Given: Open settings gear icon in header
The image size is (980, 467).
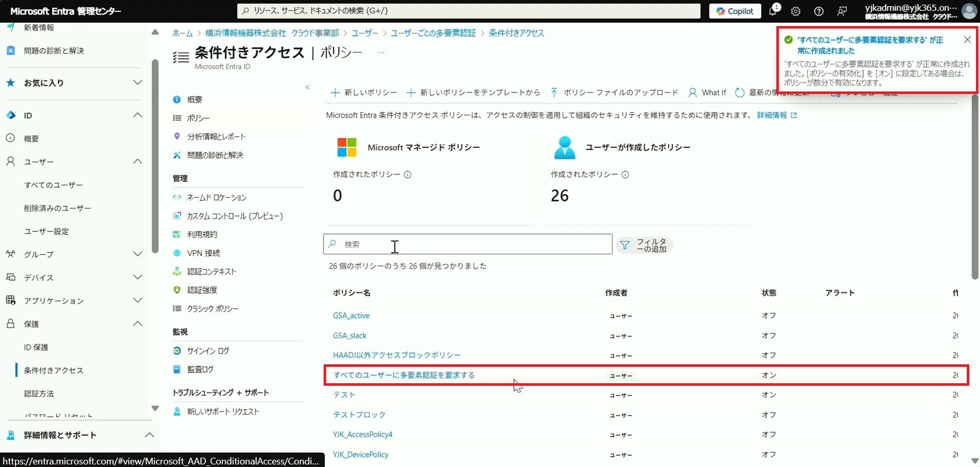Looking at the screenshot, I should (796, 11).
